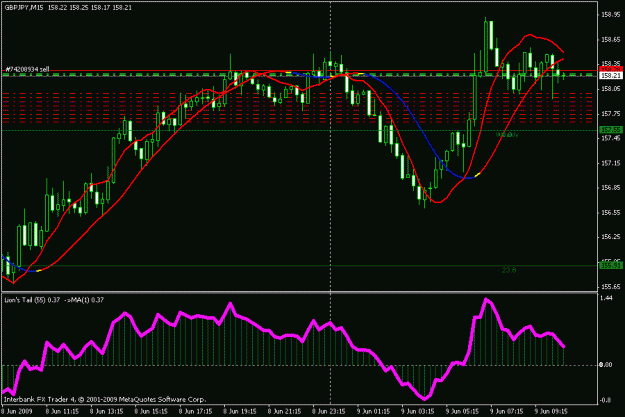Click the 157.75 price axis label

[611, 114]
